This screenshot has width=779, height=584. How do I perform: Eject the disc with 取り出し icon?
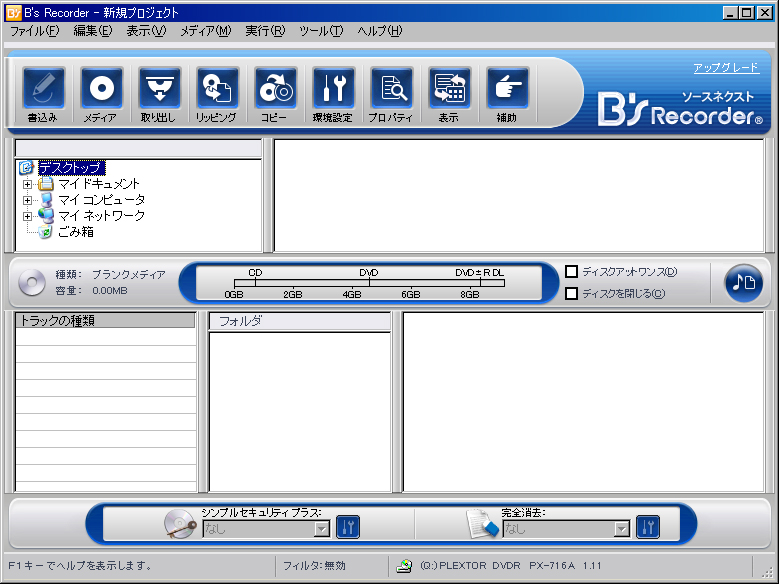[x=159, y=90]
